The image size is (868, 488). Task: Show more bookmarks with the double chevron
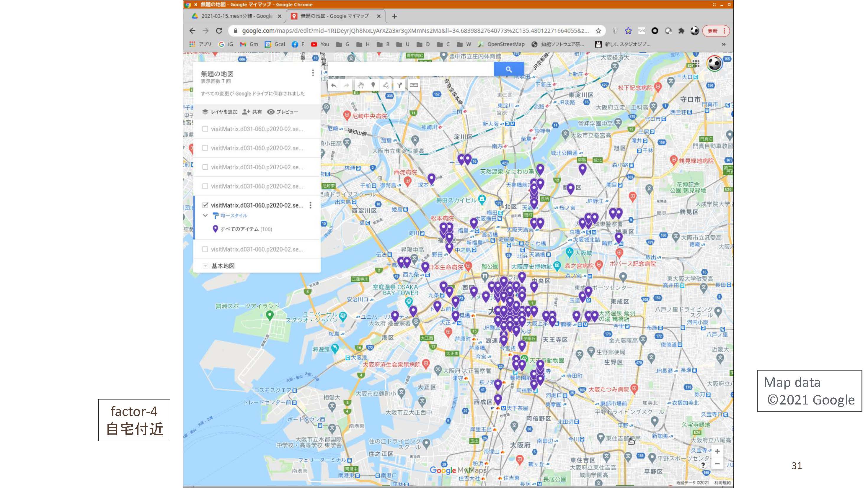pyautogui.click(x=723, y=44)
